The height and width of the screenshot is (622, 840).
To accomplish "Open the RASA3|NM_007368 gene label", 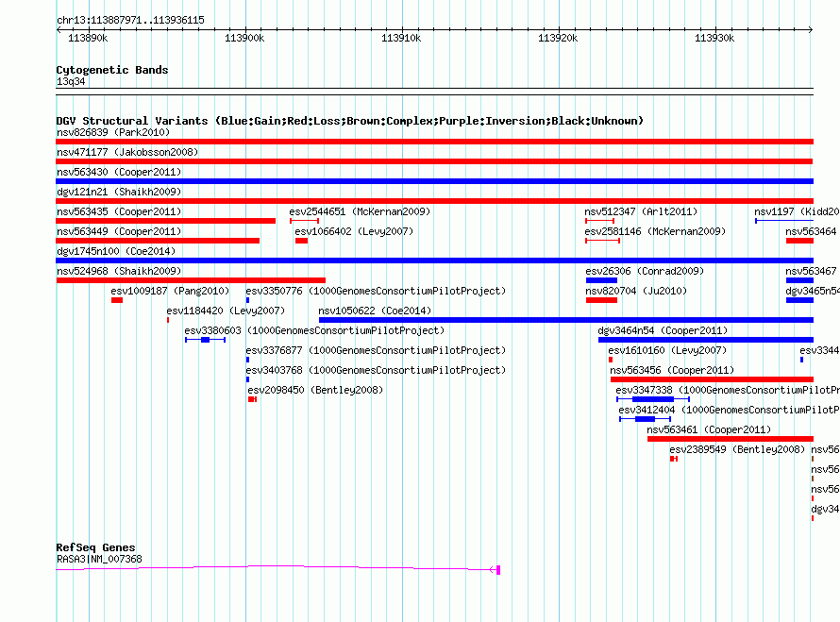I will point(99,560).
